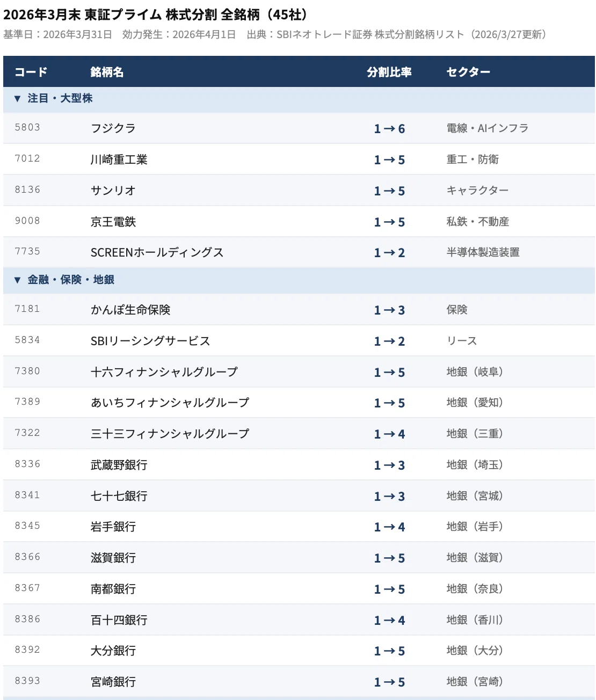This screenshot has height=700, width=596.
Task: Select the 川崎重工業 stock name
Action: (119, 159)
